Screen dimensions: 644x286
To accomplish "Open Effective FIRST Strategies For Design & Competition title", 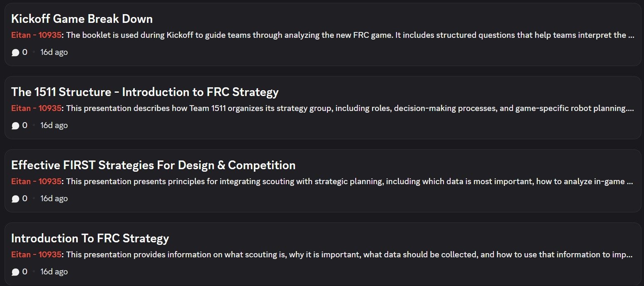I will point(153,165).
